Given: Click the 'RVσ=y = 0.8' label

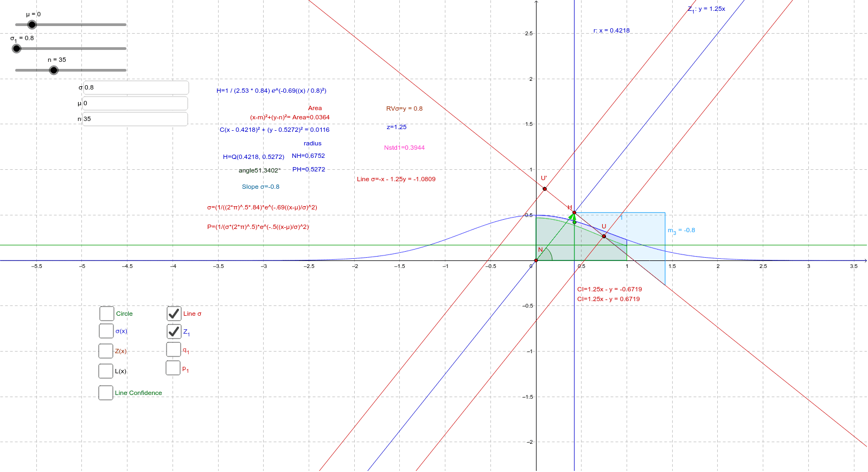Looking at the screenshot, I should (404, 109).
